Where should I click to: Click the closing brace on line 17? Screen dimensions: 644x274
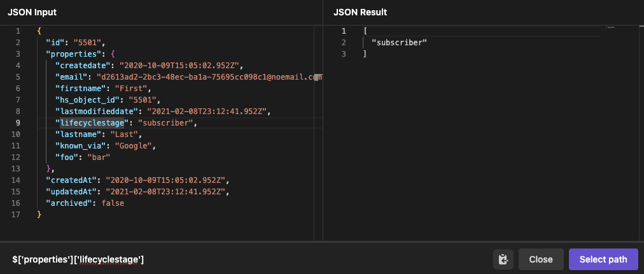[x=39, y=215]
